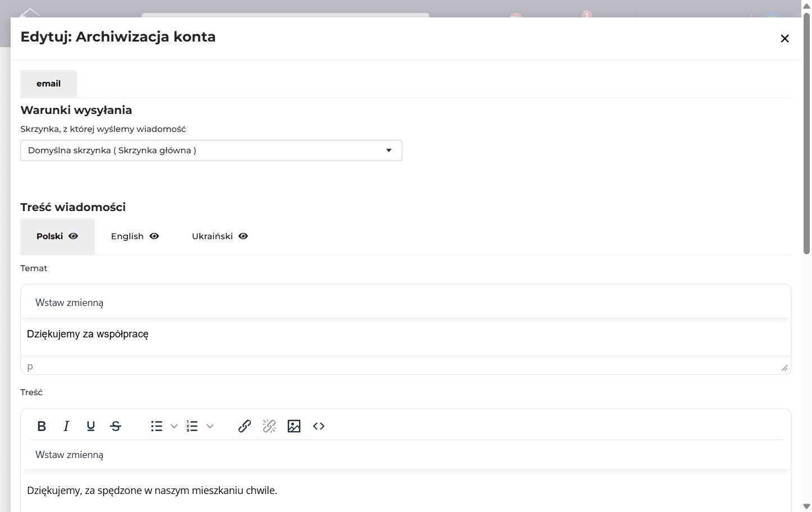Switch to the Ukraiński language tab

220,236
